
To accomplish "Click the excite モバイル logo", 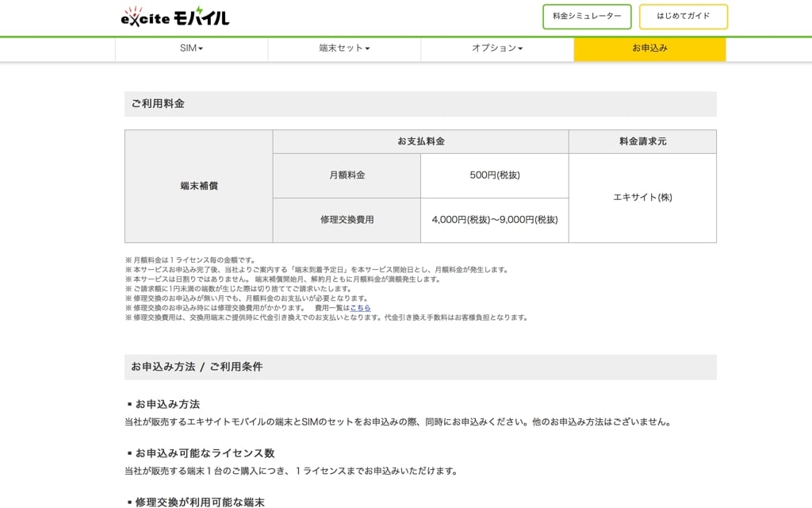I will coord(175,17).
